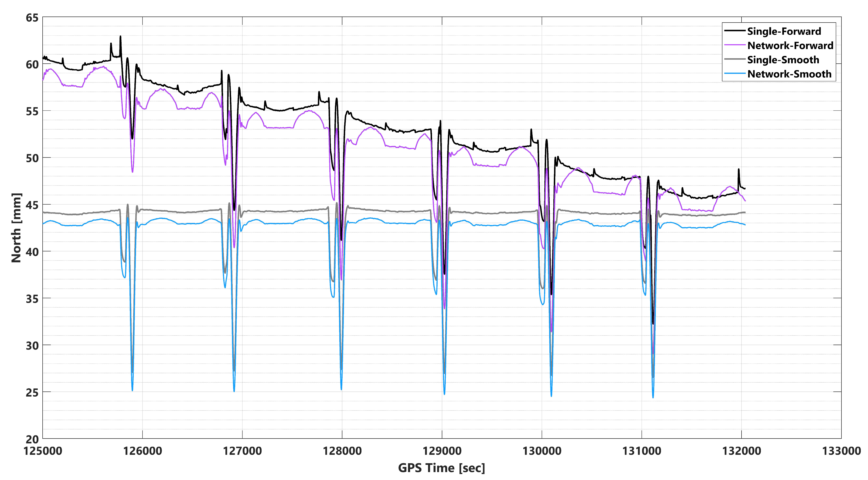The width and height of the screenshot is (868, 480).
Task: Click the Single-Smooth legend label
Action: pos(783,60)
